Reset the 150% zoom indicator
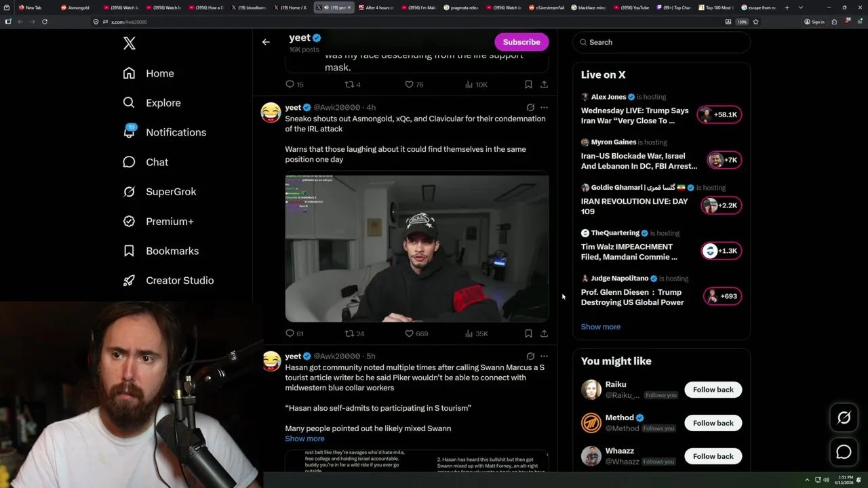Viewport: 868px width, 488px height. [x=743, y=22]
